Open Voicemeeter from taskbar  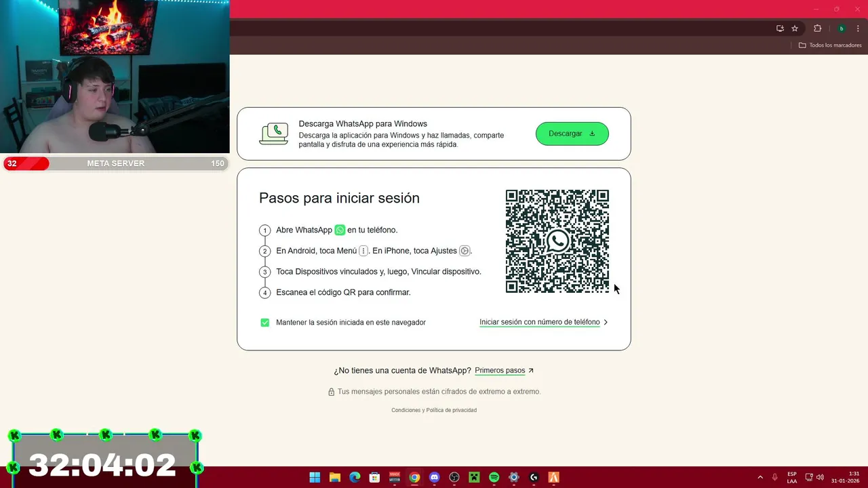(395, 477)
